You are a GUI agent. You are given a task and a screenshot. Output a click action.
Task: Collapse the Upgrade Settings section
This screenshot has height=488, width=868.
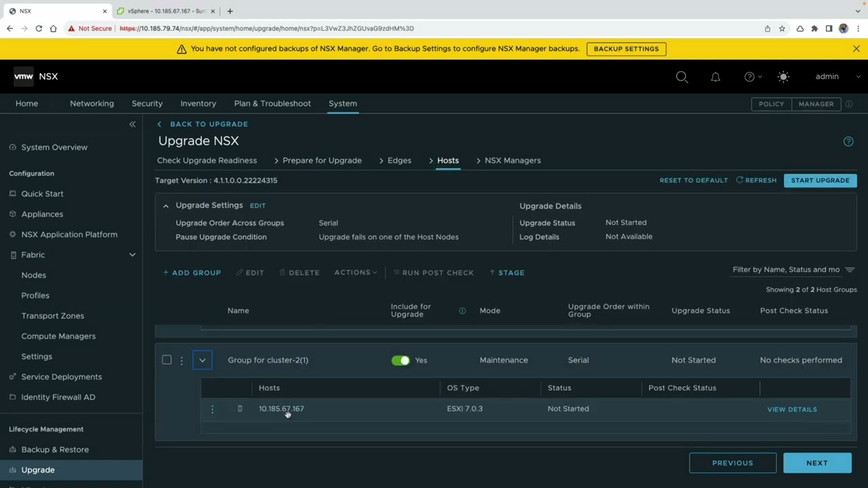pyautogui.click(x=165, y=205)
